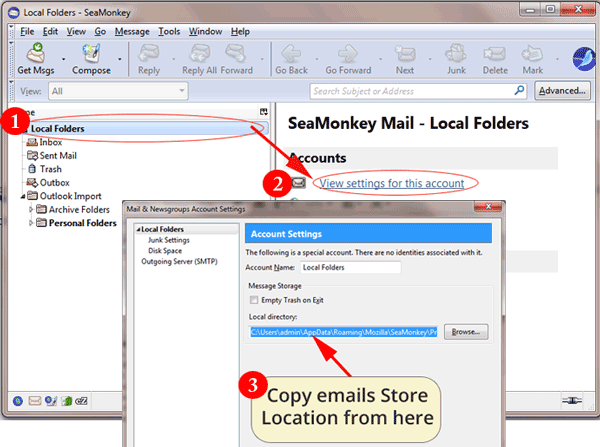Open Address Book from status bar icon
Screen dimensions: 600x447
click(67, 401)
